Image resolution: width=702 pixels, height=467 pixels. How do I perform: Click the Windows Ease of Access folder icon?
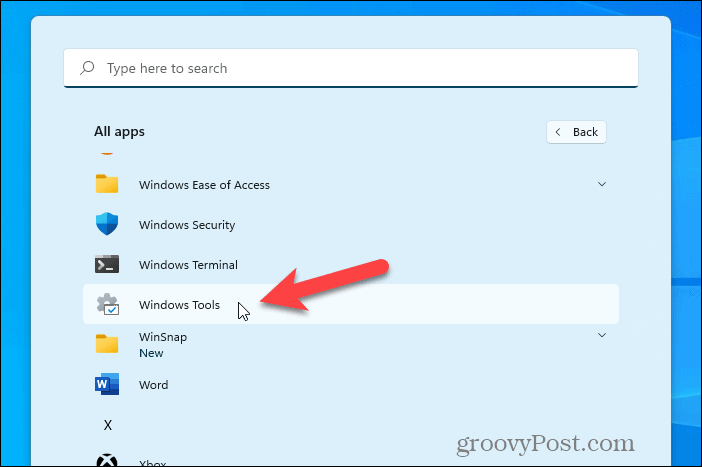(x=107, y=184)
